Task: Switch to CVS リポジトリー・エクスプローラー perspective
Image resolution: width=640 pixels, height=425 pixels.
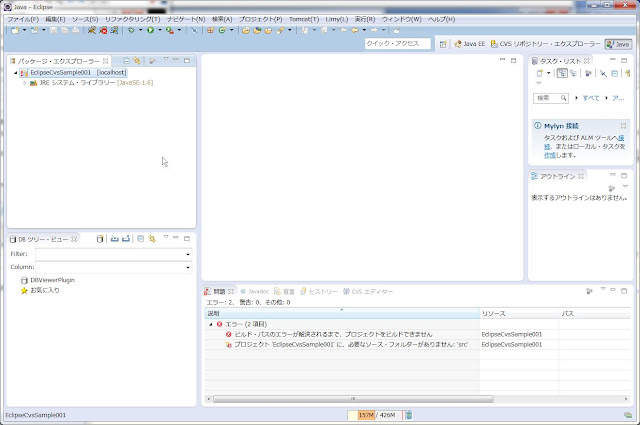Action: click(545, 44)
